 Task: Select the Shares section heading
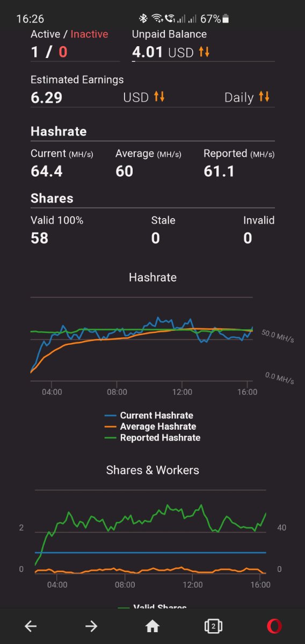pyautogui.click(x=52, y=198)
